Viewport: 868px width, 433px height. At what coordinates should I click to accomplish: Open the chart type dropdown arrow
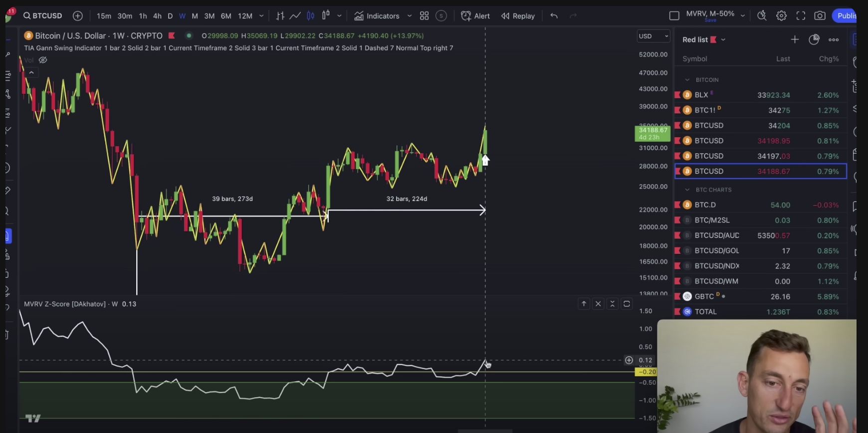click(339, 16)
